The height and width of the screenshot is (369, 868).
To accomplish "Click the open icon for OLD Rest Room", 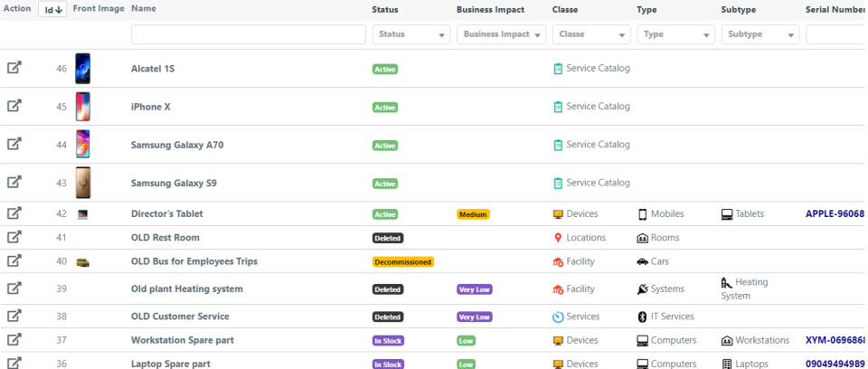I will pos(14,237).
